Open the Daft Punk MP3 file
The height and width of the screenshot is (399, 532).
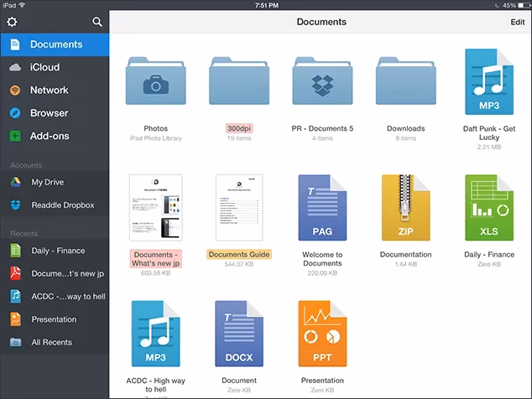[x=489, y=81]
